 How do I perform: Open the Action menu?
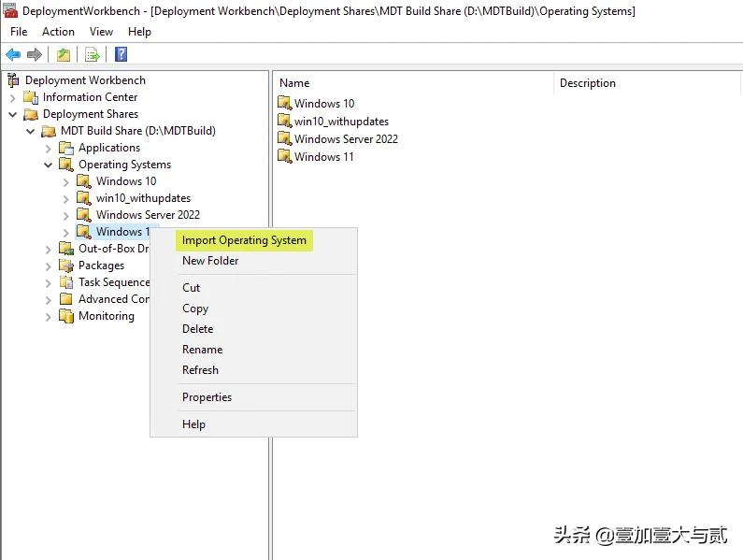click(x=58, y=32)
